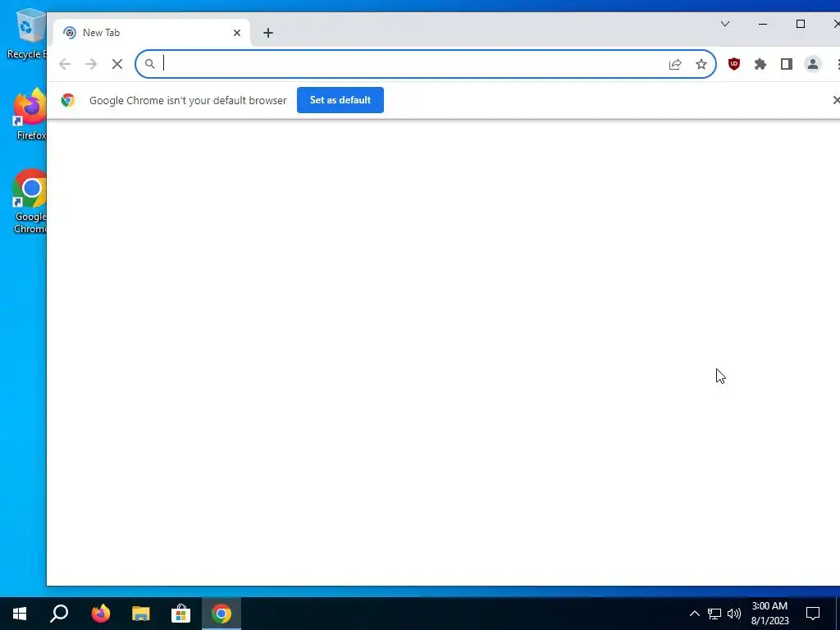Bookmark this tab with the star icon
This screenshot has width=840, height=630.
[x=701, y=64]
